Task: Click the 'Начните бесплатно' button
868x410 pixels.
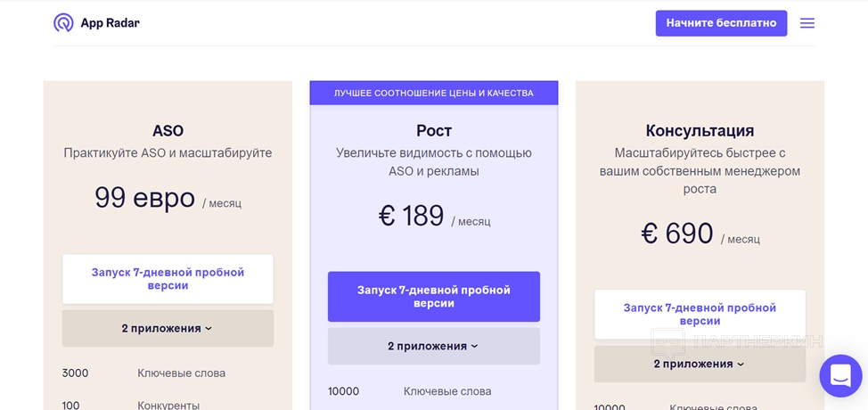Action: (721, 23)
